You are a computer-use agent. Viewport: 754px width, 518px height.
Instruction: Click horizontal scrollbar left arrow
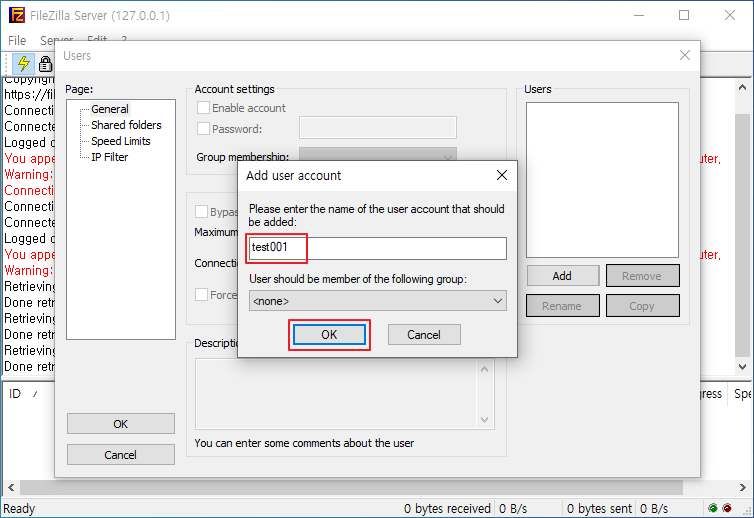click(x=11, y=488)
